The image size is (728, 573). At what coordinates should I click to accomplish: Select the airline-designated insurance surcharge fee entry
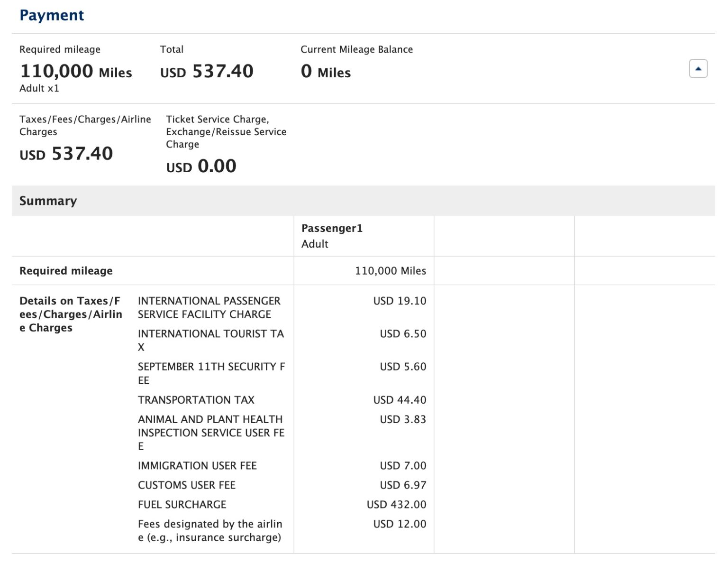click(210, 530)
